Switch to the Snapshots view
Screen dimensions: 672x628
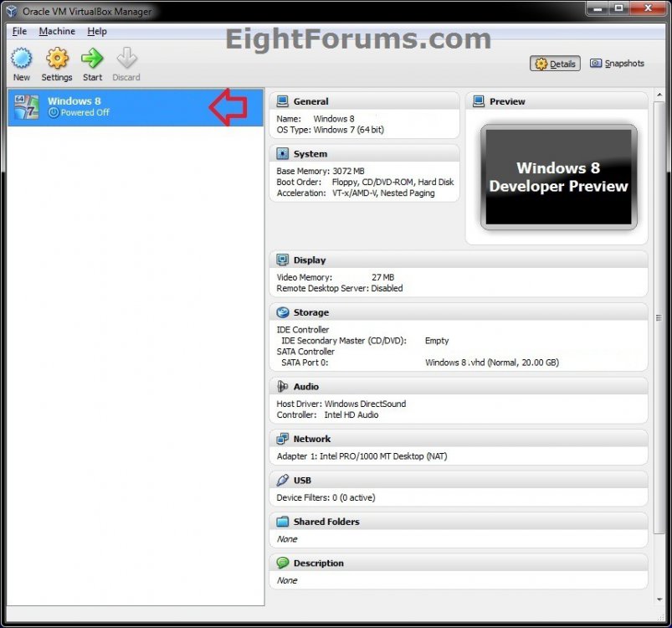click(x=617, y=64)
